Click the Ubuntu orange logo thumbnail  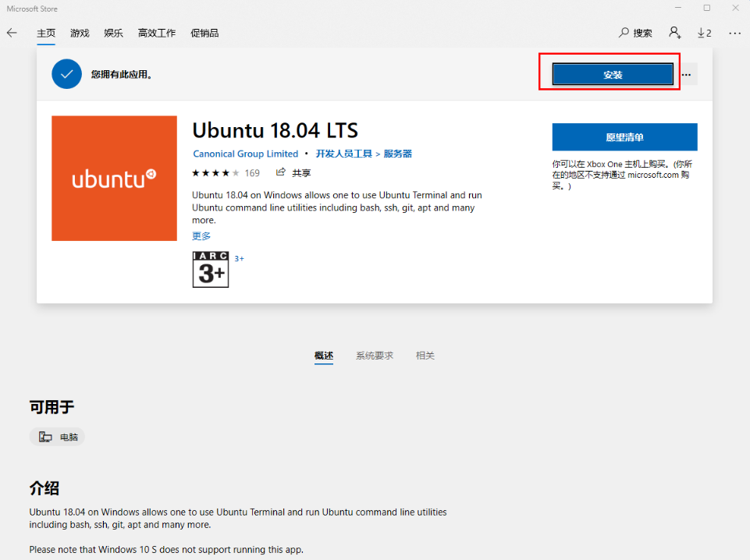(114, 178)
